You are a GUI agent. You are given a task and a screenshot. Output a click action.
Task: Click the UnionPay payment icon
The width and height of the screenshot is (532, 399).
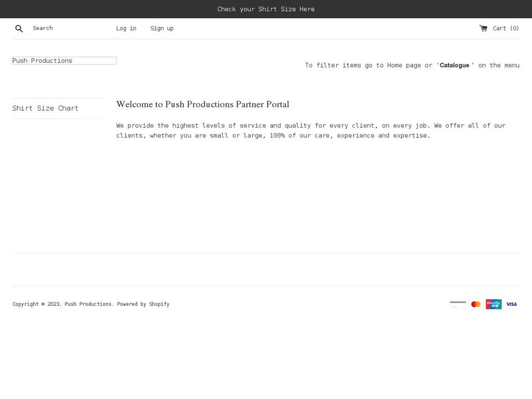pos(494,304)
